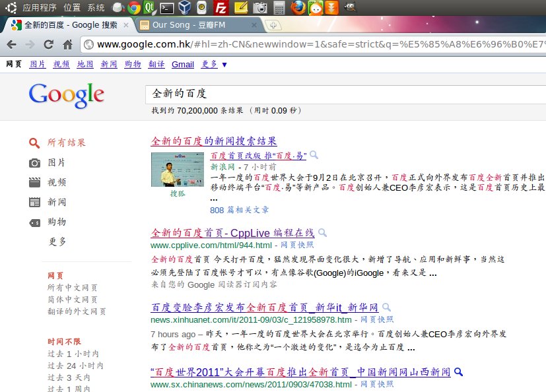Open the Calculator from the top panel
Viewport: 546px width, 392px height.
coord(279,7)
